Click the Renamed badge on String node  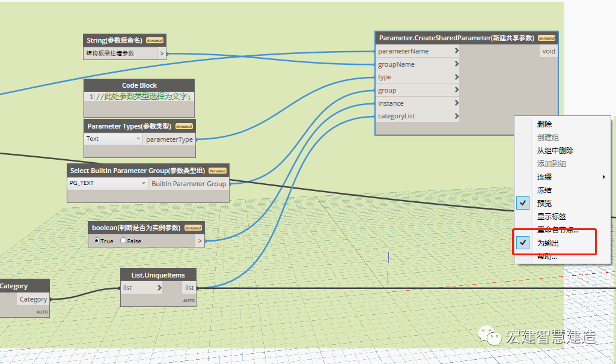click(x=155, y=40)
